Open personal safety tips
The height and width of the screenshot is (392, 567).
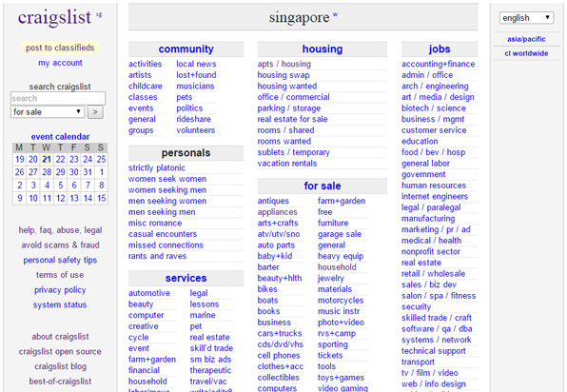(60, 260)
